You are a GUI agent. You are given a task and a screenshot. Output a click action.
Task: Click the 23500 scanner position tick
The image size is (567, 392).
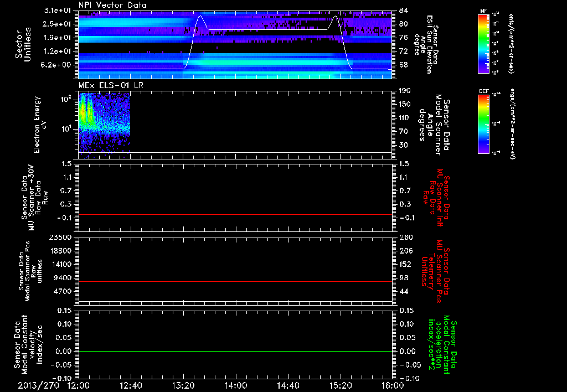61,237
